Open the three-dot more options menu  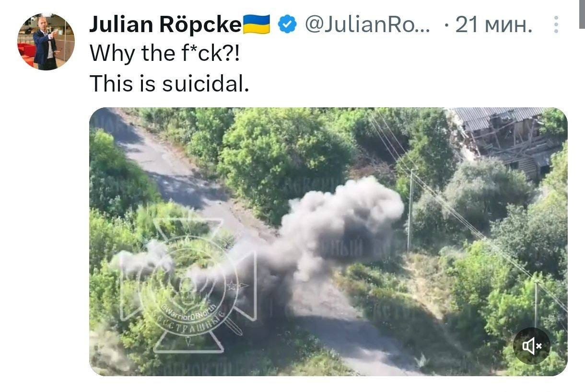pyautogui.click(x=556, y=24)
